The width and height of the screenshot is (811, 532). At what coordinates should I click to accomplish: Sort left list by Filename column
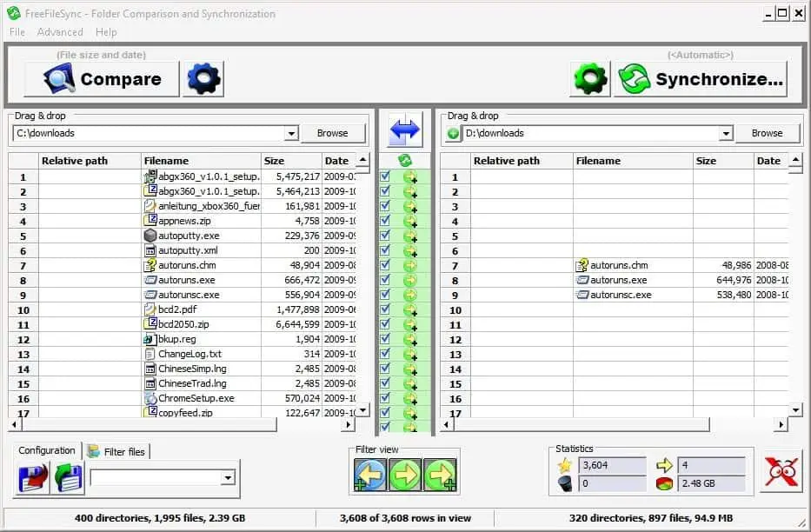(x=201, y=161)
